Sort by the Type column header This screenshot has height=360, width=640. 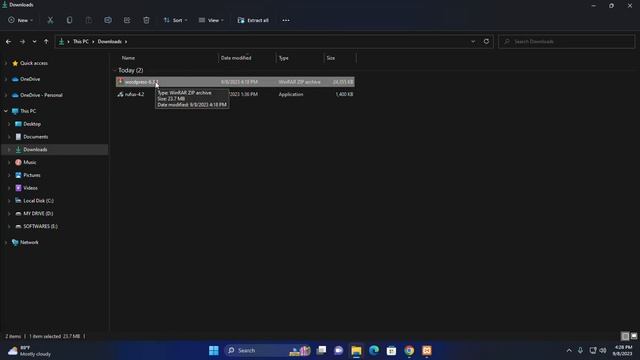(284, 58)
